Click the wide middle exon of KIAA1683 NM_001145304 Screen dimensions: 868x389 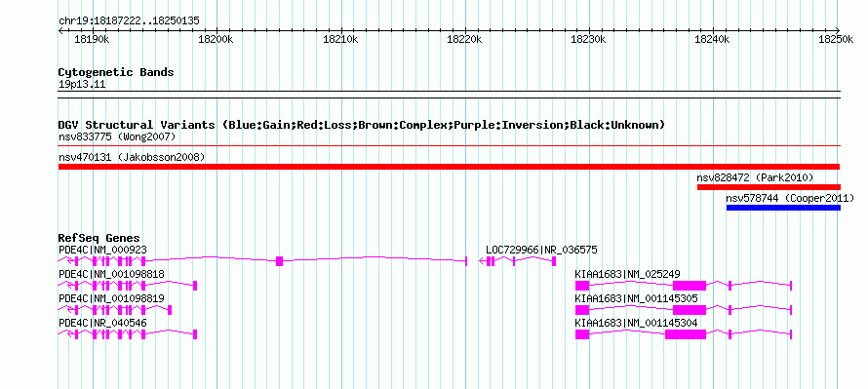(x=686, y=334)
